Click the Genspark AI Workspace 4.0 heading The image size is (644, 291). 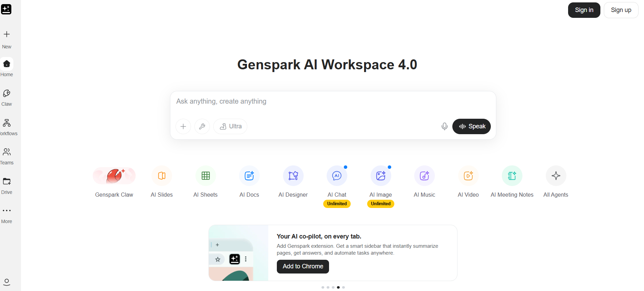(327, 65)
